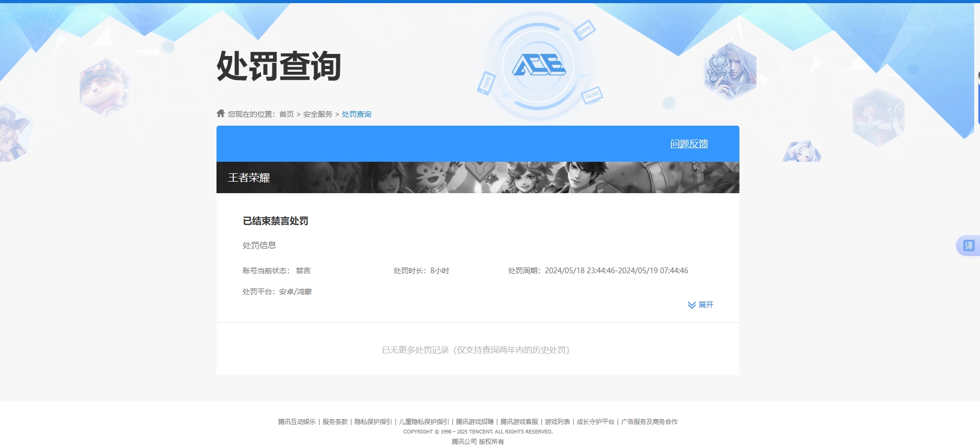980x446 pixels.
Task: Open the 问题反馈 link
Action: [689, 143]
